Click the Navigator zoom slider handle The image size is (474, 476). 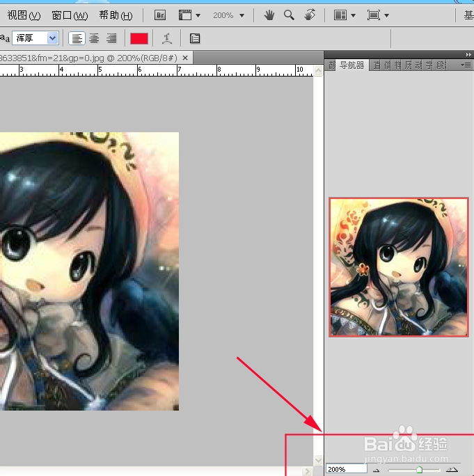click(x=419, y=470)
